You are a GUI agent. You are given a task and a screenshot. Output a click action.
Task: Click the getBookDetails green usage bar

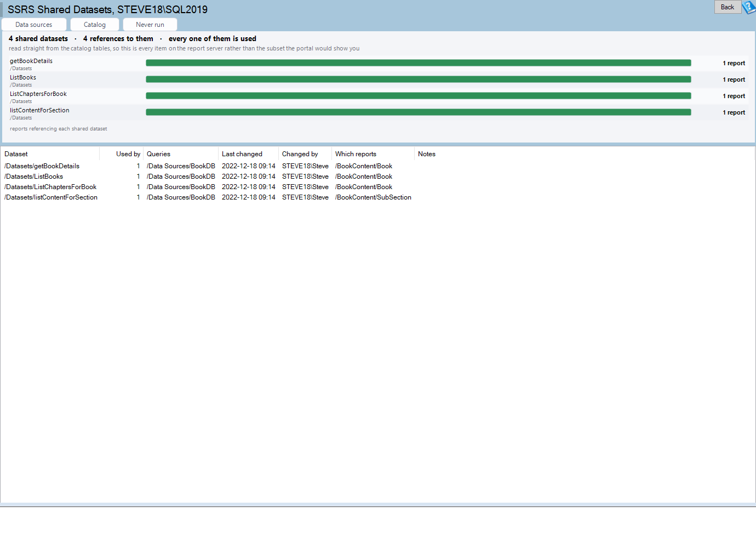coord(419,63)
